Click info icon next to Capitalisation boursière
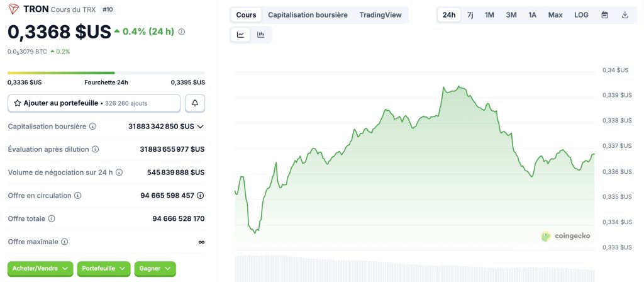The width and height of the screenshot is (644, 282). point(93,127)
